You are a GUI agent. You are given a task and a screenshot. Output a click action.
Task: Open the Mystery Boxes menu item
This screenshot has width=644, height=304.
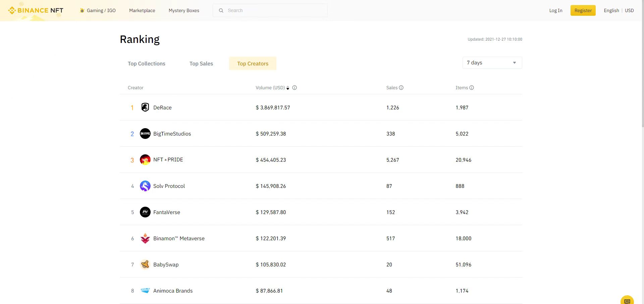click(184, 10)
